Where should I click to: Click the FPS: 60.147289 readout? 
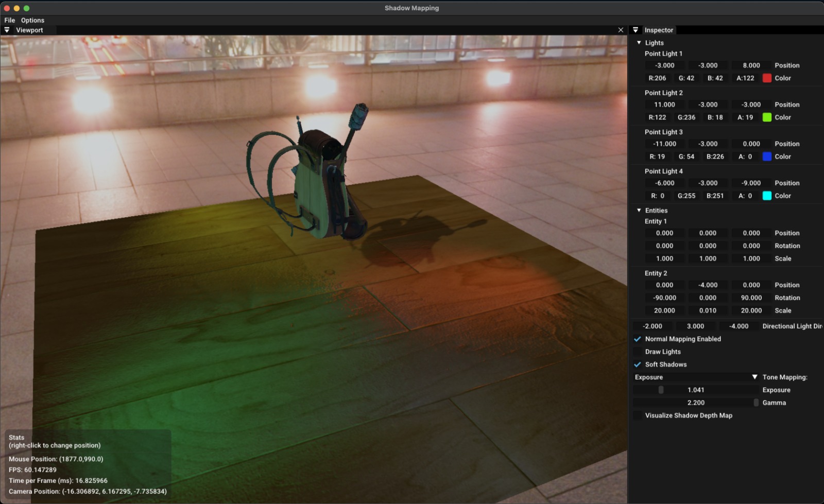click(33, 470)
